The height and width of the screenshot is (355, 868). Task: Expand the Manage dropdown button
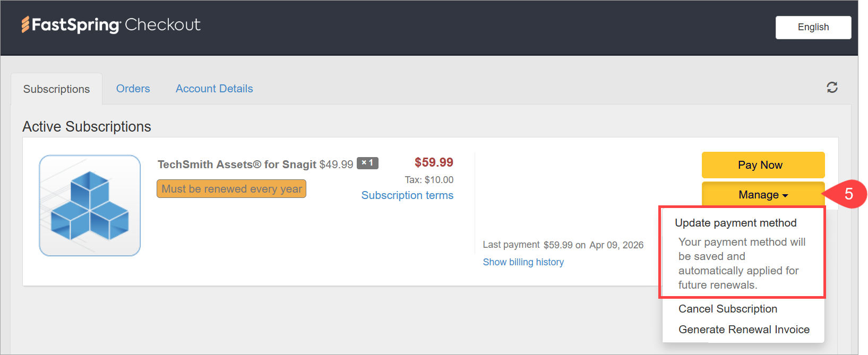coord(763,195)
